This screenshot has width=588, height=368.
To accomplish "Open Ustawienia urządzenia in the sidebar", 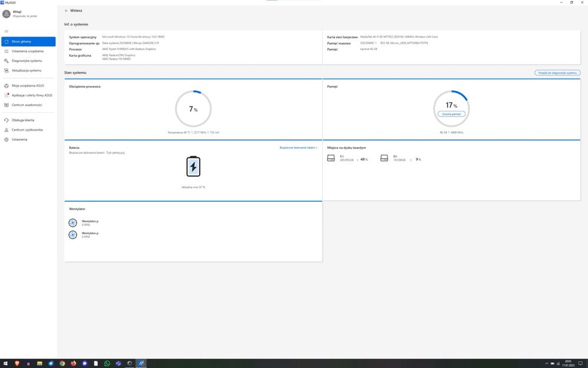I will coord(28,51).
